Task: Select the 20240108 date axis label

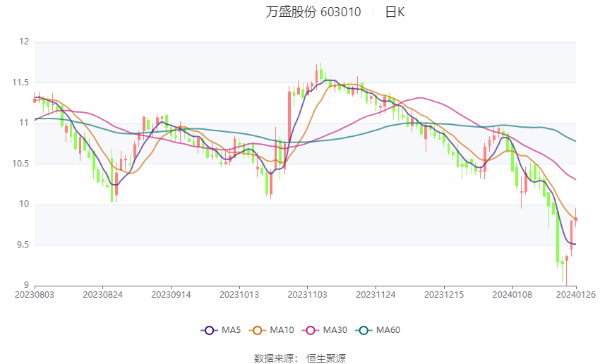Action: (x=512, y=295)
